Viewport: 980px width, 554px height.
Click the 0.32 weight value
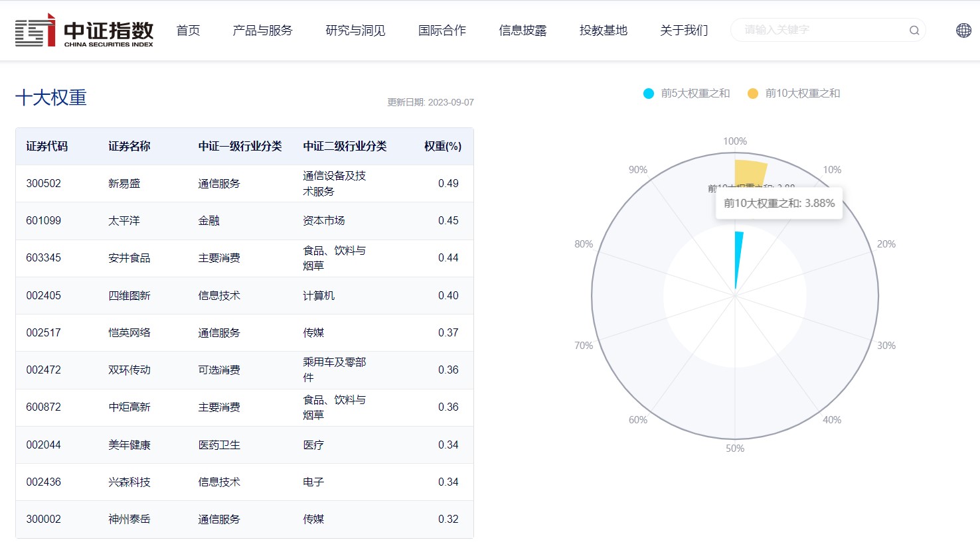[x=448, y=519]
